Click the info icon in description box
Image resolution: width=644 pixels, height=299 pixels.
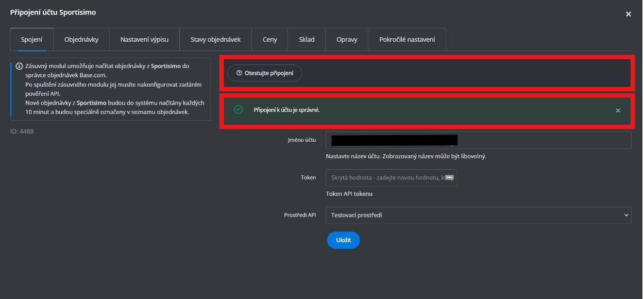[19, 66]
